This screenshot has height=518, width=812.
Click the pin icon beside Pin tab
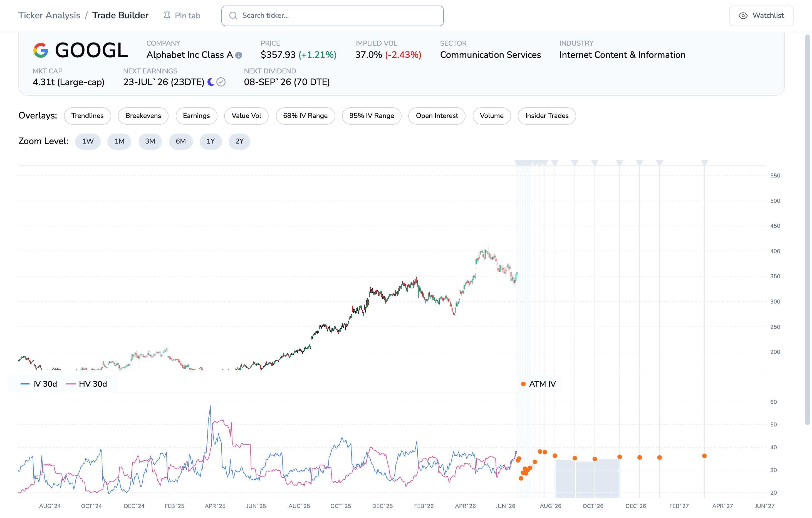167,16
